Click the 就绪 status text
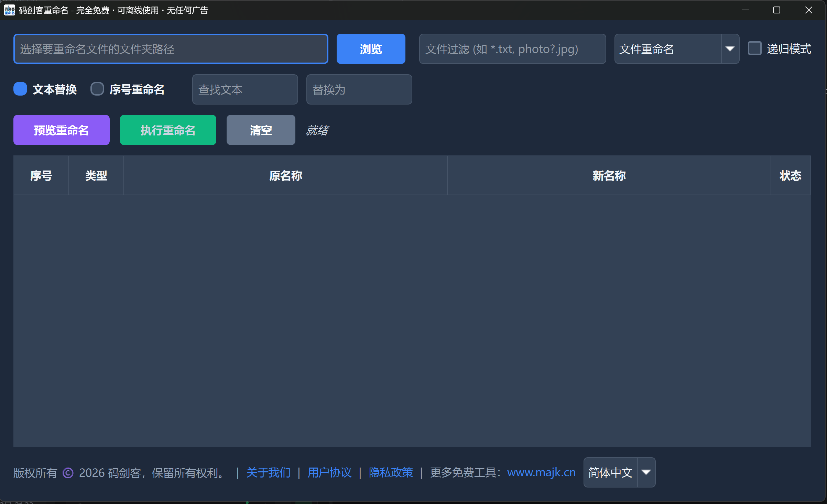Screen dimensions: 827x504 (317, 130)
